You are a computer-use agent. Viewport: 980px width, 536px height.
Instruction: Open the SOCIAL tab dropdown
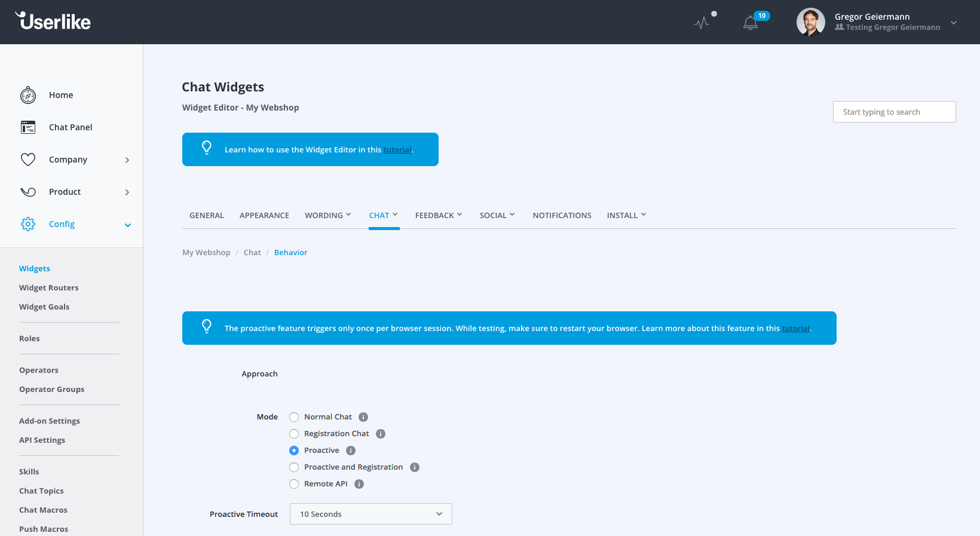497,215
